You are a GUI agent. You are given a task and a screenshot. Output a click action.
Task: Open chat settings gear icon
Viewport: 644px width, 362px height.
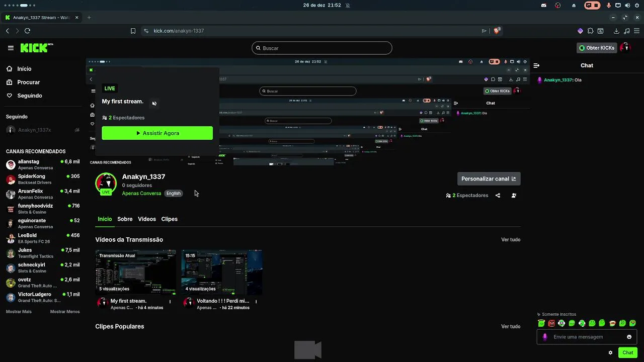click(610, 352)
